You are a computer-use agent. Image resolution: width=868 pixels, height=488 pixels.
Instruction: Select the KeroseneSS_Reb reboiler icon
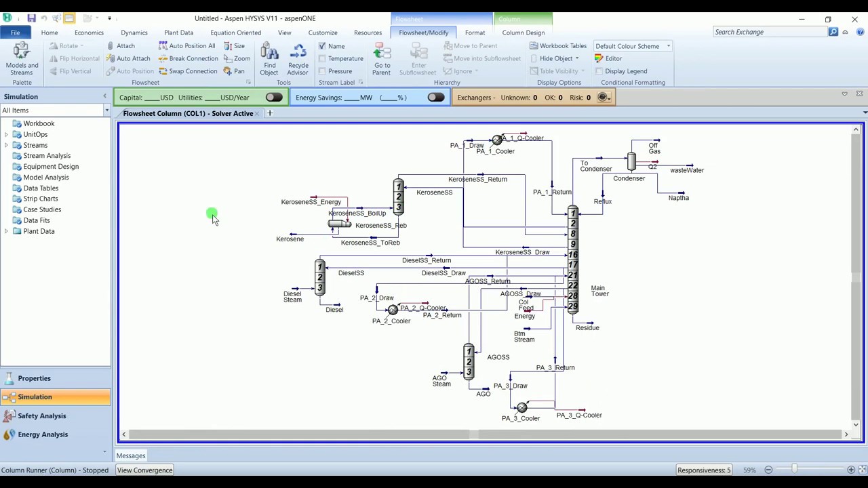click(339, 224)
